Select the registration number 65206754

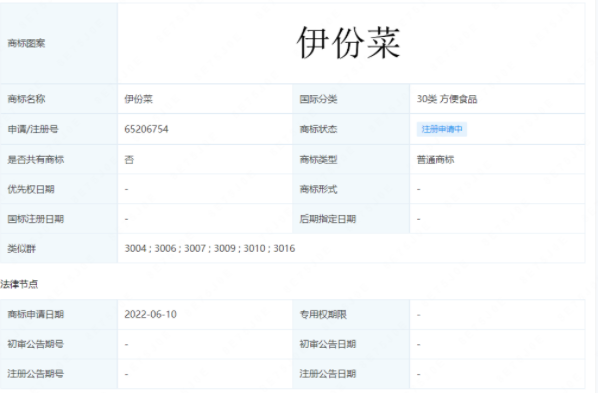pos(146,129)
